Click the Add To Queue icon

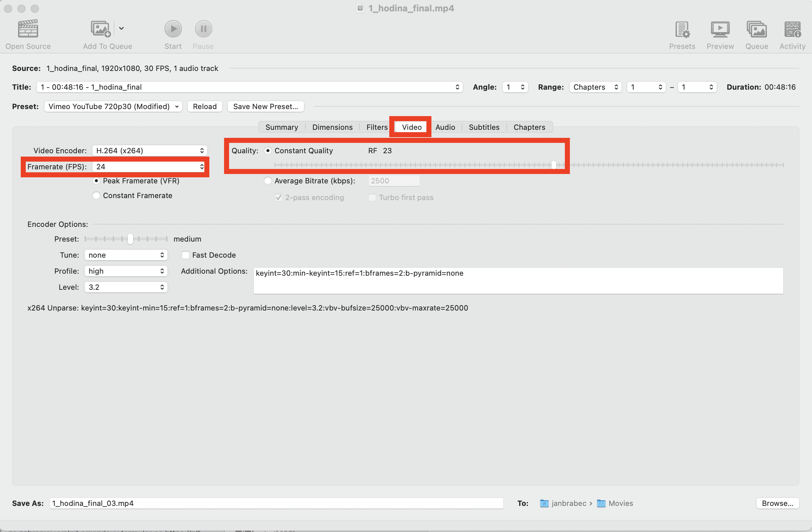point(100,29)
